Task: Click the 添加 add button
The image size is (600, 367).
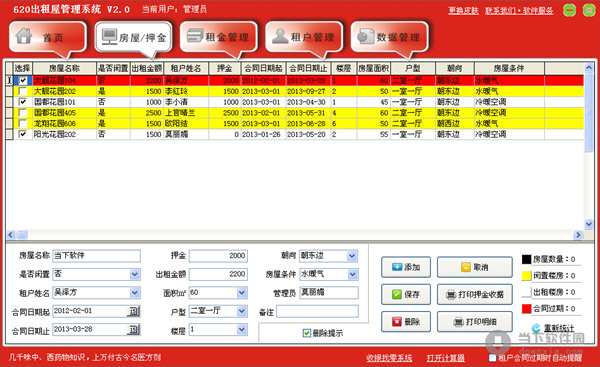Action: (x=406, y=267)
